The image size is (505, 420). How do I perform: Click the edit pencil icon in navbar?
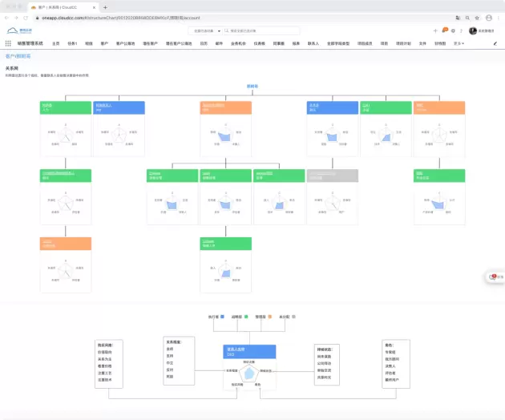click(495, 43)
